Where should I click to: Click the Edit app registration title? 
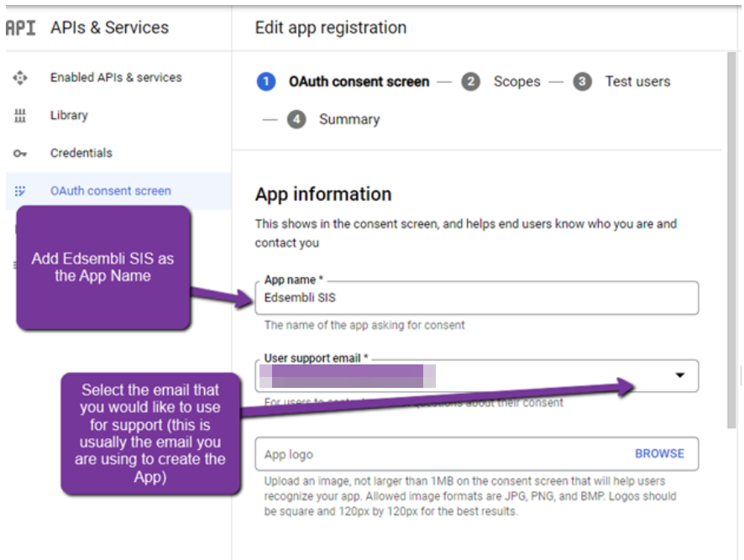[331, 28]
